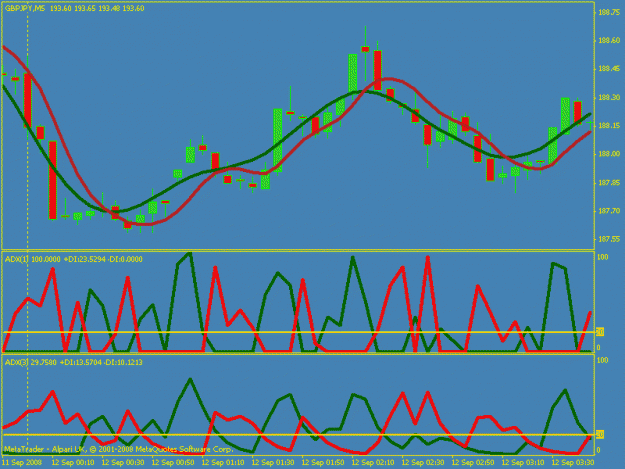Image resolution: width=625 pixels, height=469 pixels.
Task: Click the -DI:0.0000 value in ADX(1) panel
Action: click(125, 259)
